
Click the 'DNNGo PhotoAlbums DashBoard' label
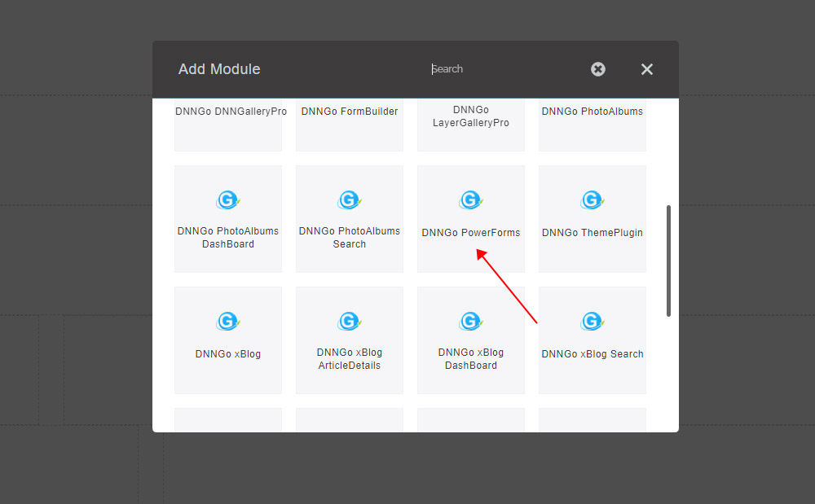[x=228, y=238]
